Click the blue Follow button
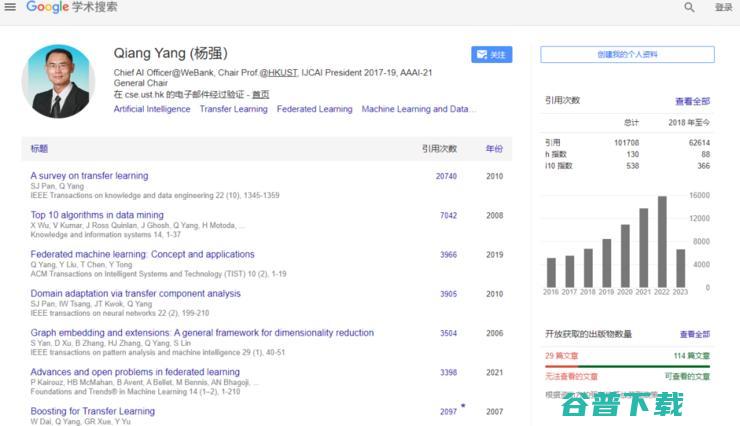This screenshot has height=426, width=740. [x=491, y=55]
